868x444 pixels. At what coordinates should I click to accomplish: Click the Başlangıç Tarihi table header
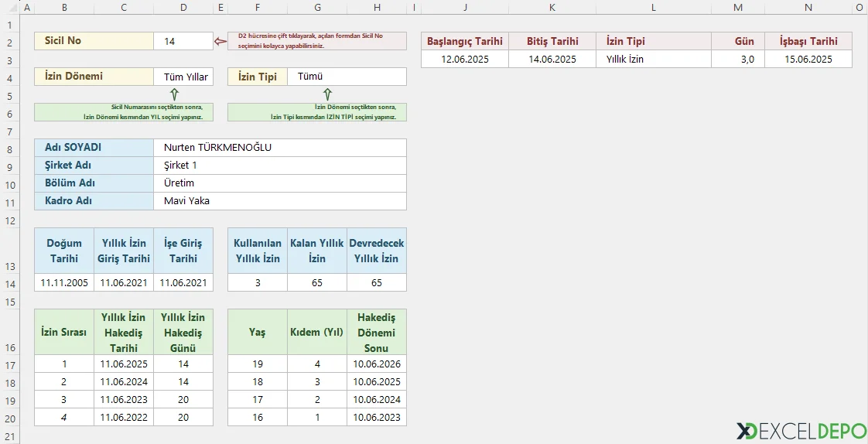pos(465,41)
